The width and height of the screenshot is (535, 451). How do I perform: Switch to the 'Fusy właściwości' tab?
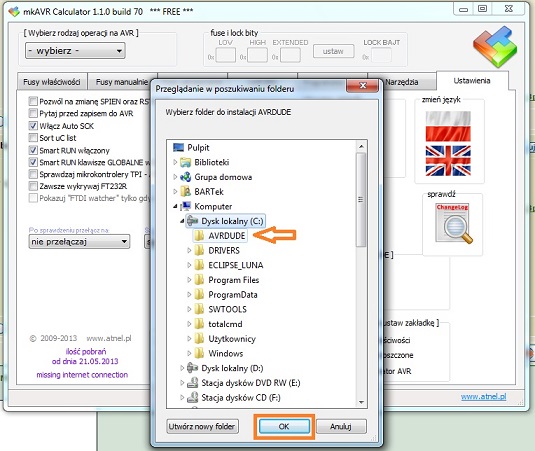52,82
